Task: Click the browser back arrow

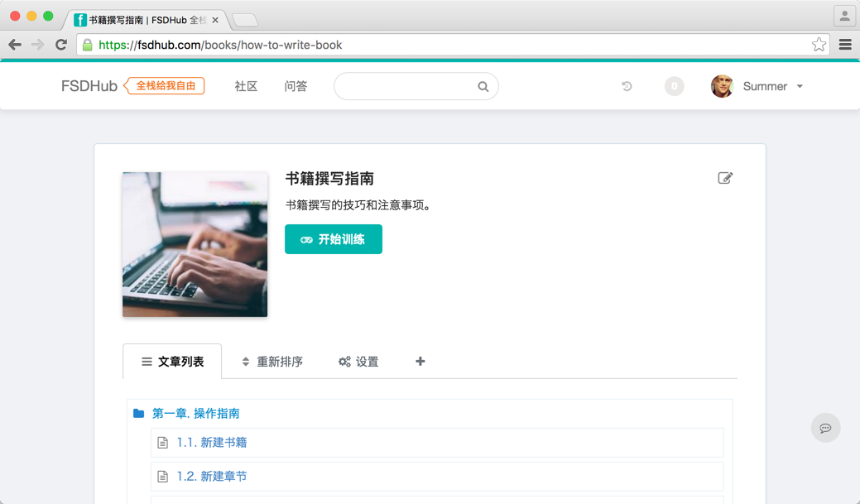Action: [15, 45]
